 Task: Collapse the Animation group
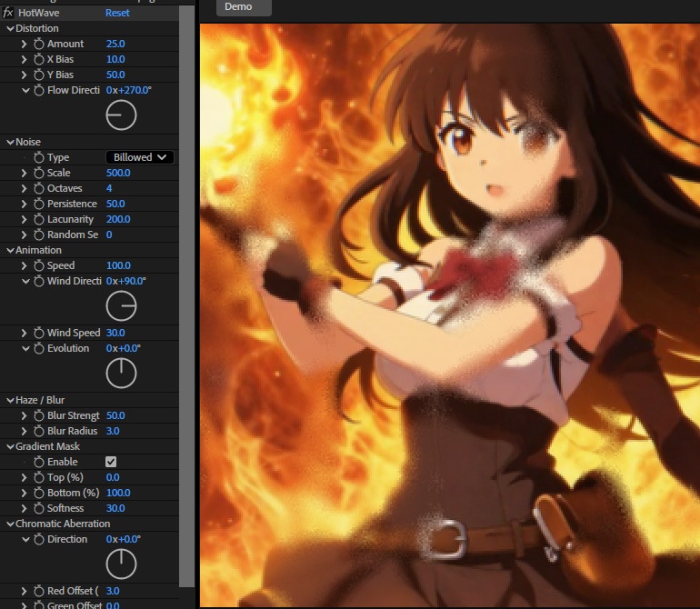click(x=10, y=251)
